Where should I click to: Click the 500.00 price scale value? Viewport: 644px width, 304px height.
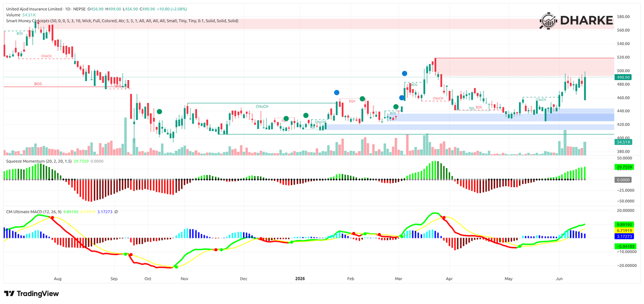coord(623,71)
